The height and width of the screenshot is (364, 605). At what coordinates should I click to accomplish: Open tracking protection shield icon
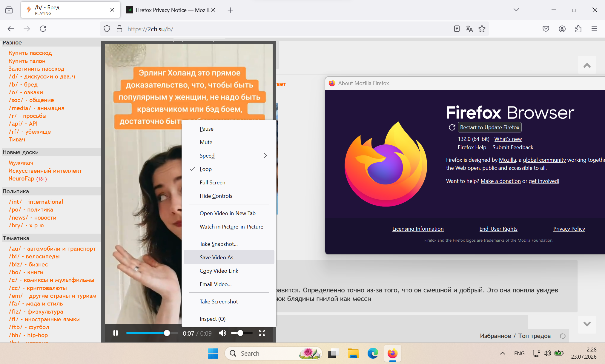click(x=107, y=29)
